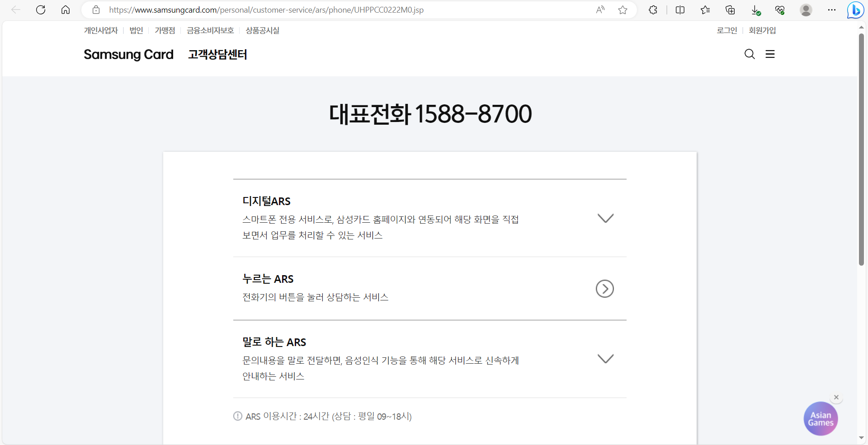This screenshot has width=868, height=445.
Task: Open 상품공시실 top menu link
Action: [263, 30]
